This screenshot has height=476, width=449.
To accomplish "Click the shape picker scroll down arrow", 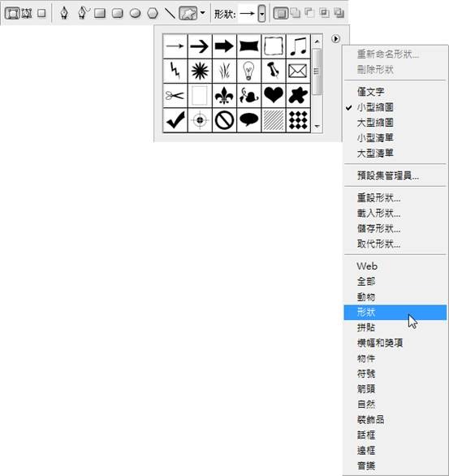I will point(317,126).
